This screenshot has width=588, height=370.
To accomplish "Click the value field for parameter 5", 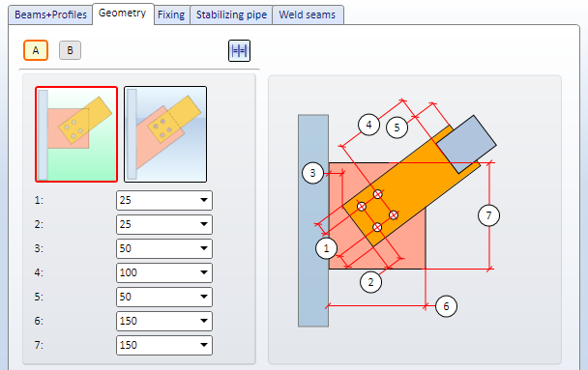I will 164,297.
